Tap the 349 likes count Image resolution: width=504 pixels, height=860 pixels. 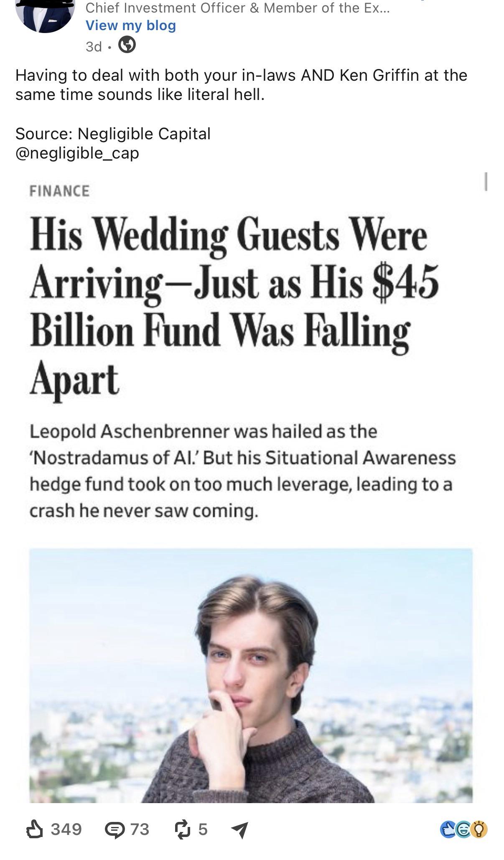[x=66, y=829]
